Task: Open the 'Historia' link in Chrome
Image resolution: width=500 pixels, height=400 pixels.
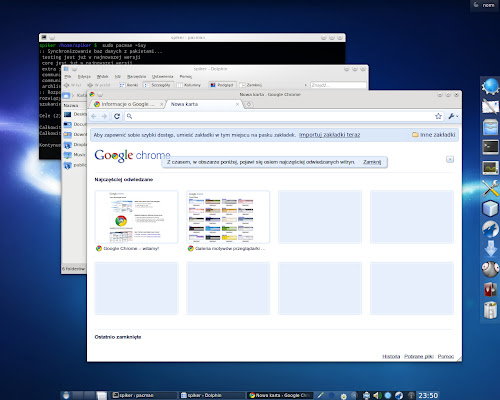Action: tap(391, 356)
